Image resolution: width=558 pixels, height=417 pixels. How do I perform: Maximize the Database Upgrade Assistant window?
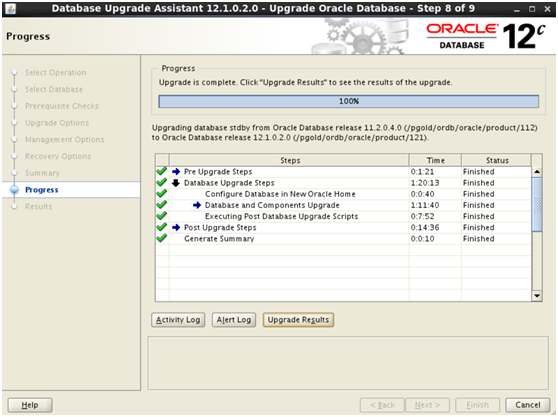click(532, 9)
